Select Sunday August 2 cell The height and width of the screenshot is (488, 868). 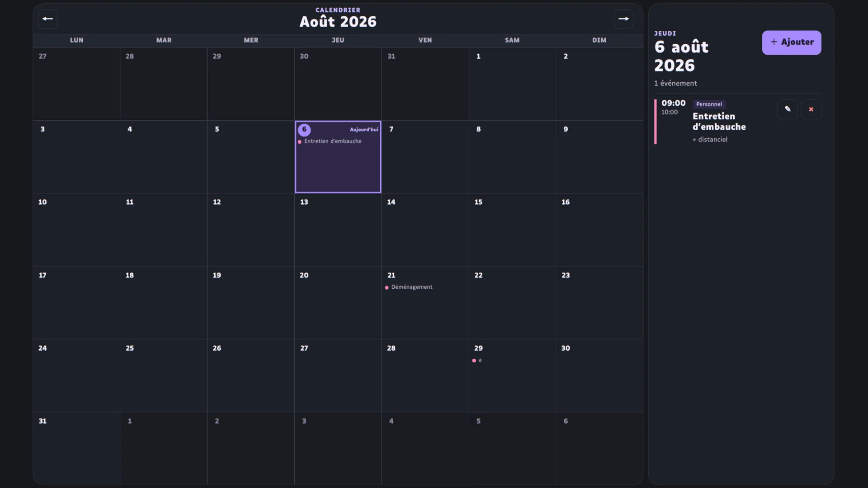click(599, 84)
